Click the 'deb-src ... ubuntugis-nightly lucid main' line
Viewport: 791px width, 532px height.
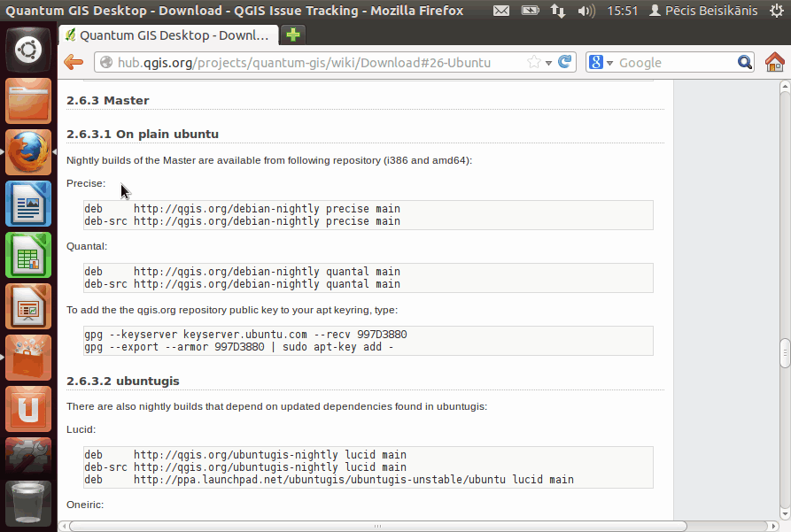(245, 467)
